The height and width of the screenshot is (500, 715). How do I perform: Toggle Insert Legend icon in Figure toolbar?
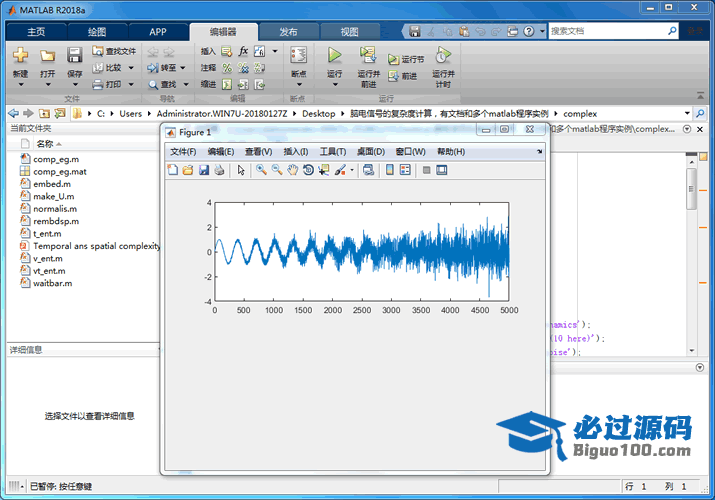405,170
